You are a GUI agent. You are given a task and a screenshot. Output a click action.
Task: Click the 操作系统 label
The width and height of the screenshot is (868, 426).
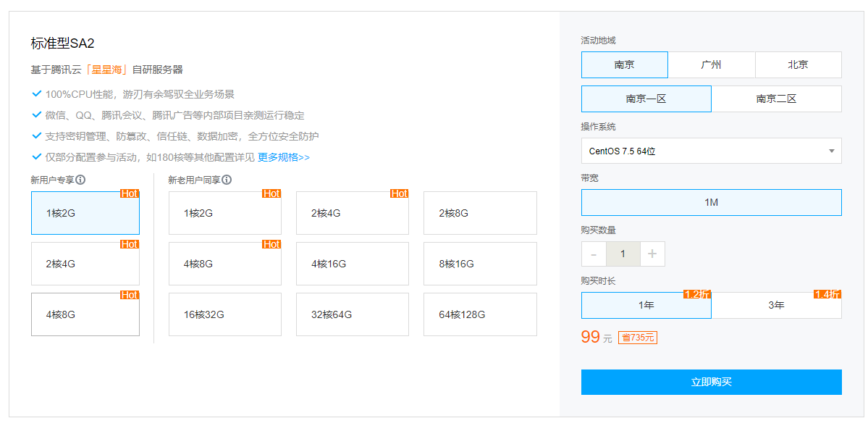pos(598,126)
